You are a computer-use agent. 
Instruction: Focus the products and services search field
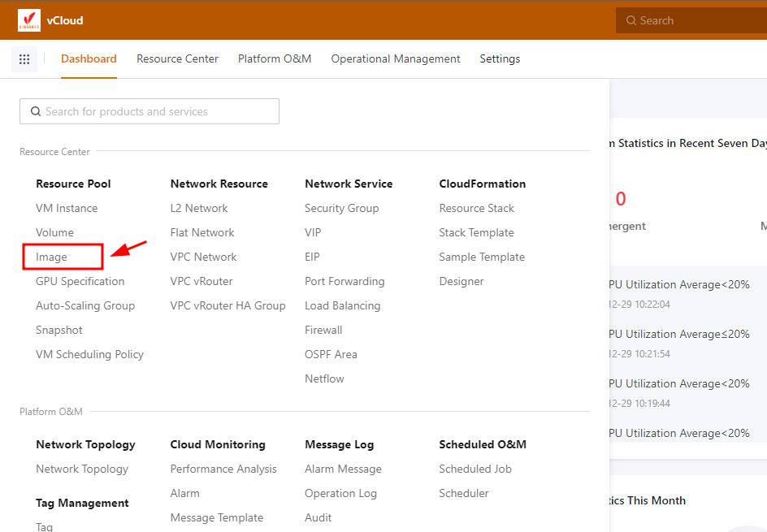point(154,111)
